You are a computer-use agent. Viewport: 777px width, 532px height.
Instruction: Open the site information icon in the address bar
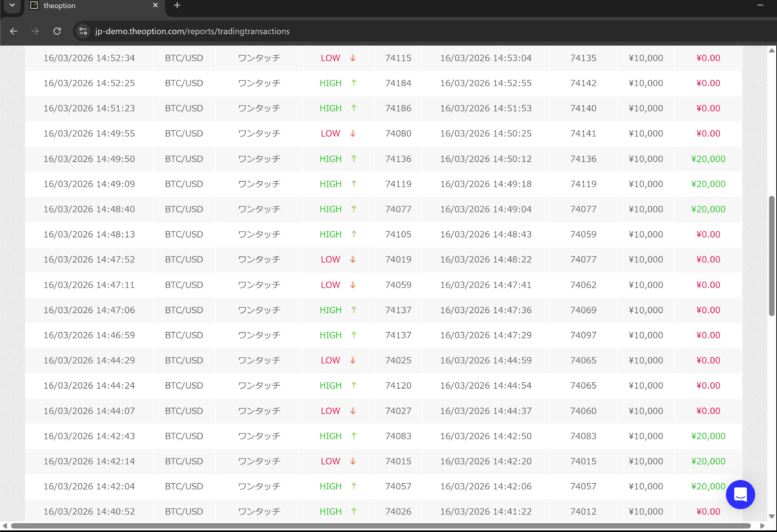83,31
